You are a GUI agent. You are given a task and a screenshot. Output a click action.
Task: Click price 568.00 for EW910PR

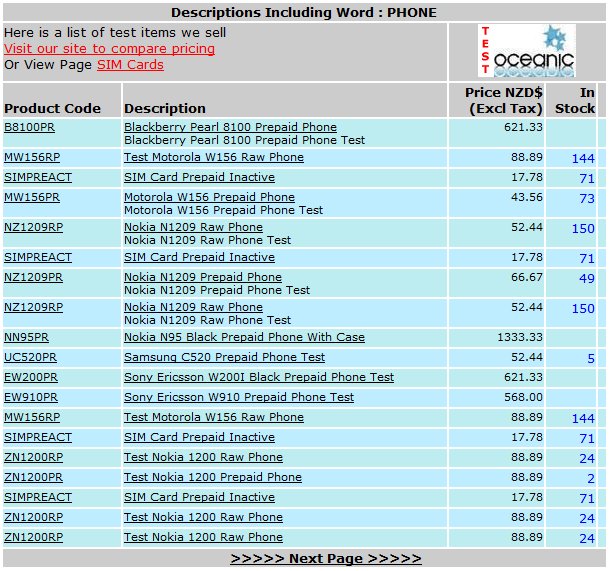coord(523,397)
